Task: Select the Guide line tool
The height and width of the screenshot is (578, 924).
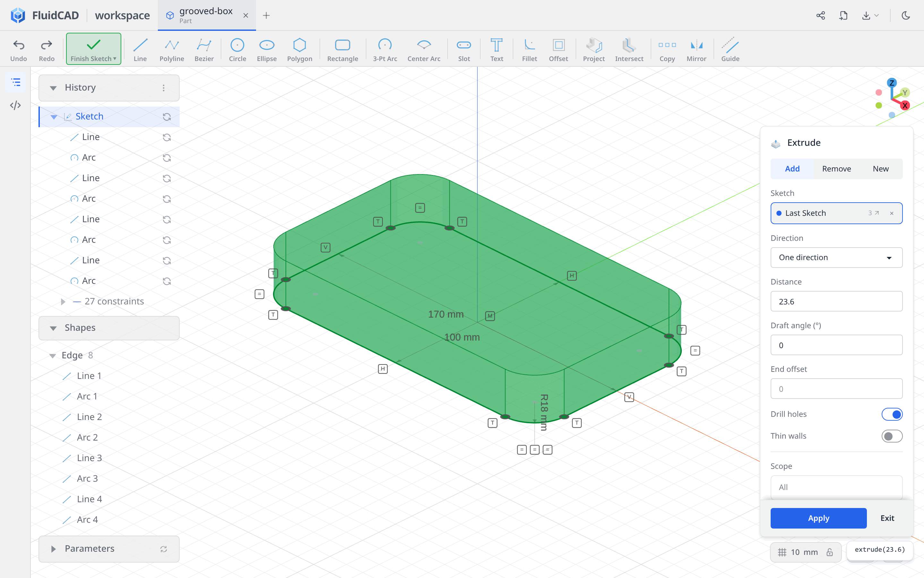Action: (x=730, y=49)
